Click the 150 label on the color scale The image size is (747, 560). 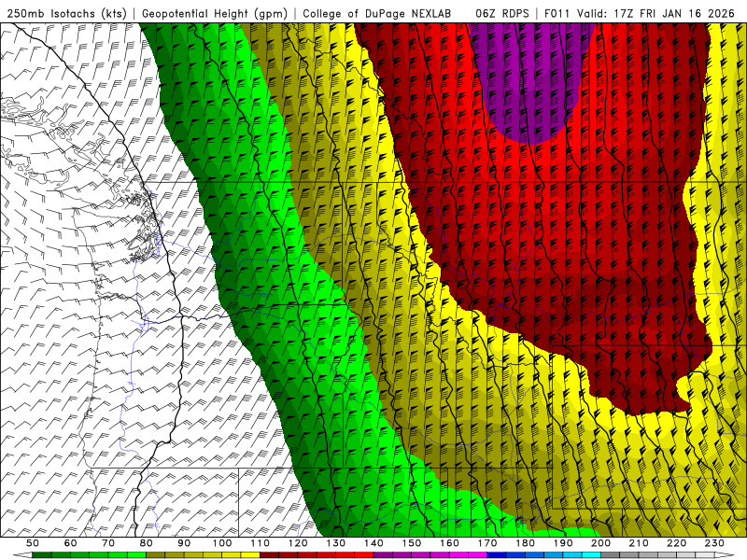point(411,543)
